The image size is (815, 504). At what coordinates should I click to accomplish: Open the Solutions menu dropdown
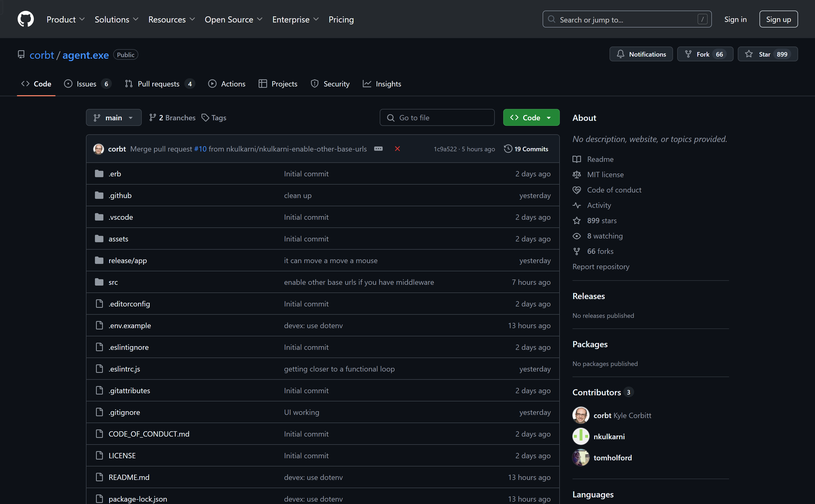point(117,19)
